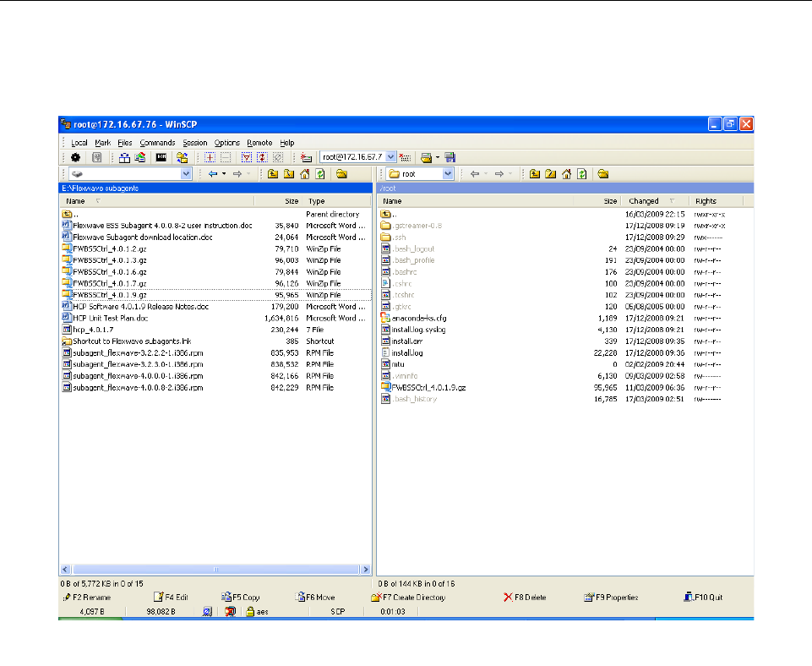This screenshot has height=666, width=812.
Task: Click F10 Quit button
Action: pyautogui.click(x=703, y=598)
